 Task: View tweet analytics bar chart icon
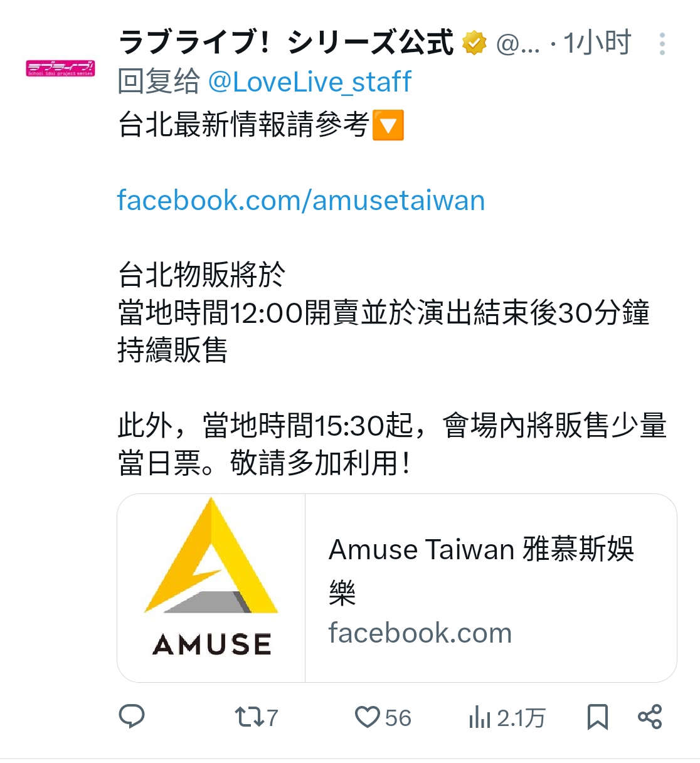click(479, 717)
